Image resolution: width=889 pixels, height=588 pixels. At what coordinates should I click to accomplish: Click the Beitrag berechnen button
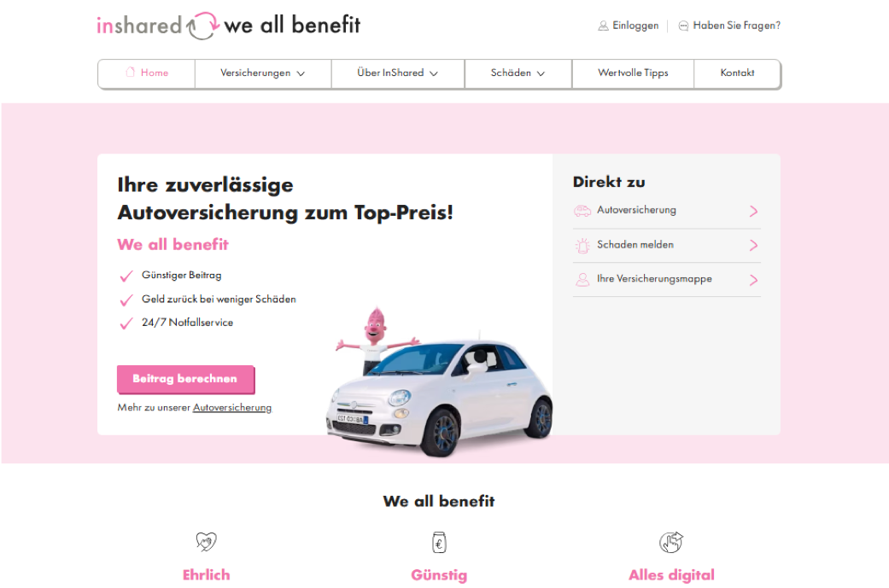pyautogui.click(x=185, y=379)
